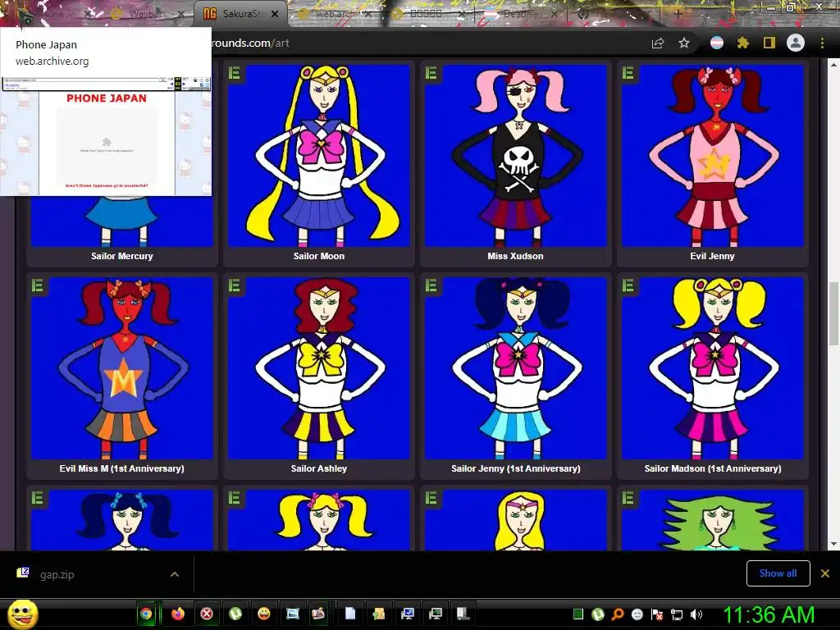Open the Evil Miss M artwork thumbnail

coord(122,367)
